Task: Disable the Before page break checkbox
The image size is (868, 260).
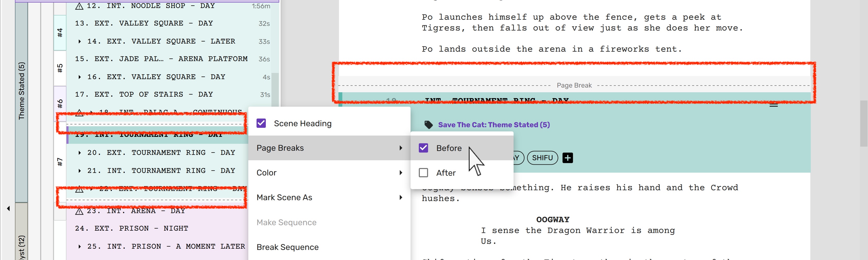Action: click(423, 148)
